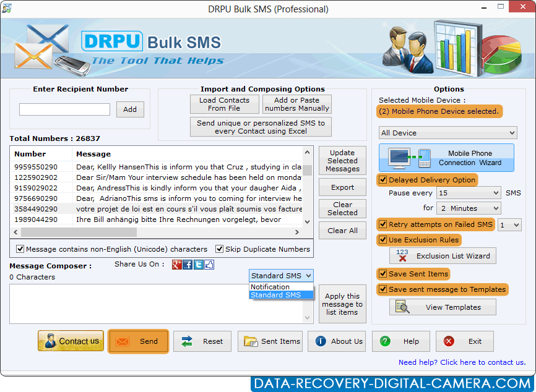Open Send unique personalized SMS using Excel
Viewport: 536px width, 392px height.
[261, 127]
